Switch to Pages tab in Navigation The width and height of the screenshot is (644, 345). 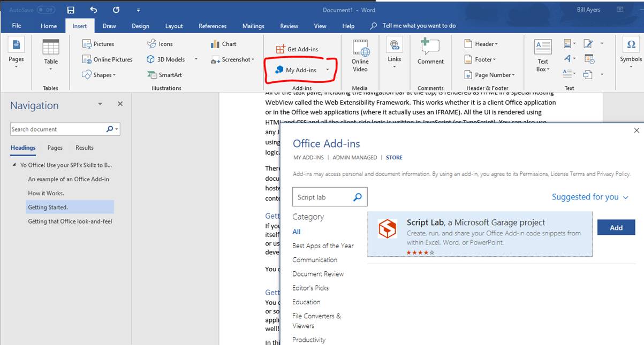point(55,148)
